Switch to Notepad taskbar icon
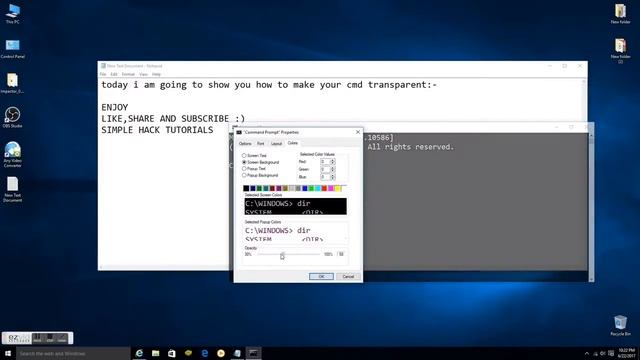 coord(237,353)
